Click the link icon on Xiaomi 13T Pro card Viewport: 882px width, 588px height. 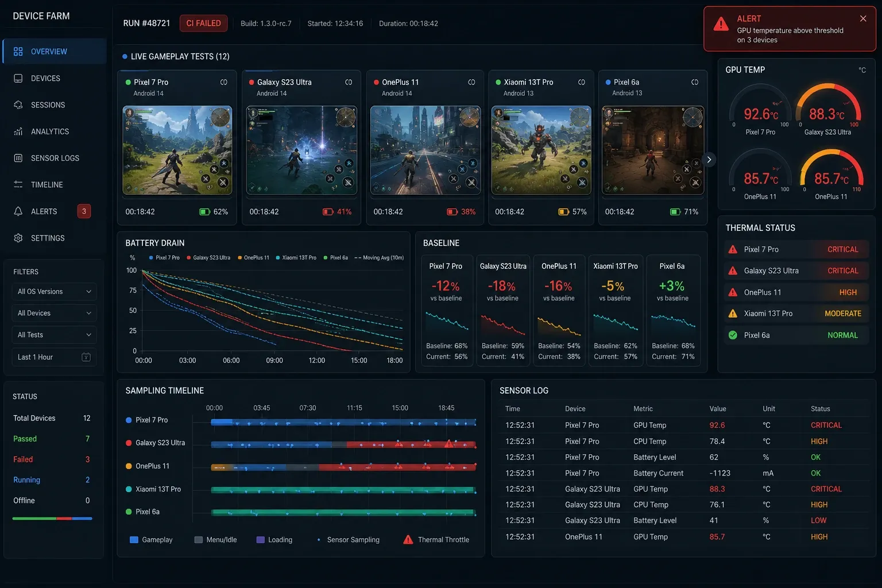(x=582, y=82)
